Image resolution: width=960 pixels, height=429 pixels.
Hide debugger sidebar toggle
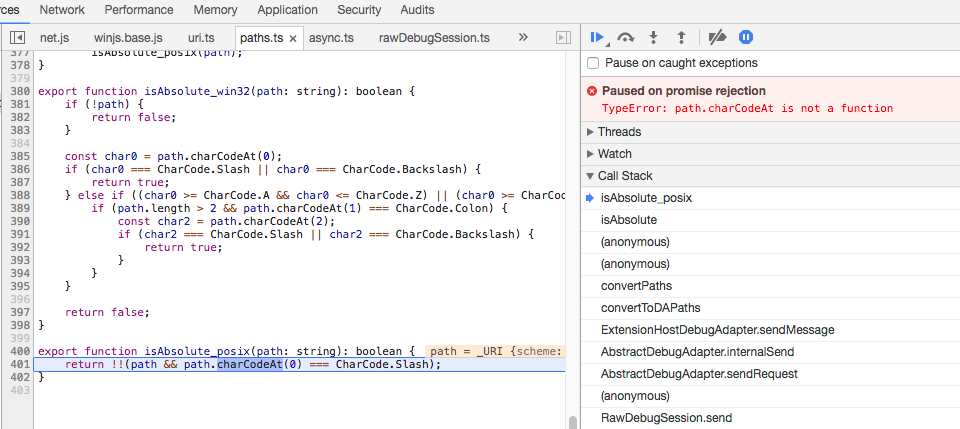tap(563, 37)
